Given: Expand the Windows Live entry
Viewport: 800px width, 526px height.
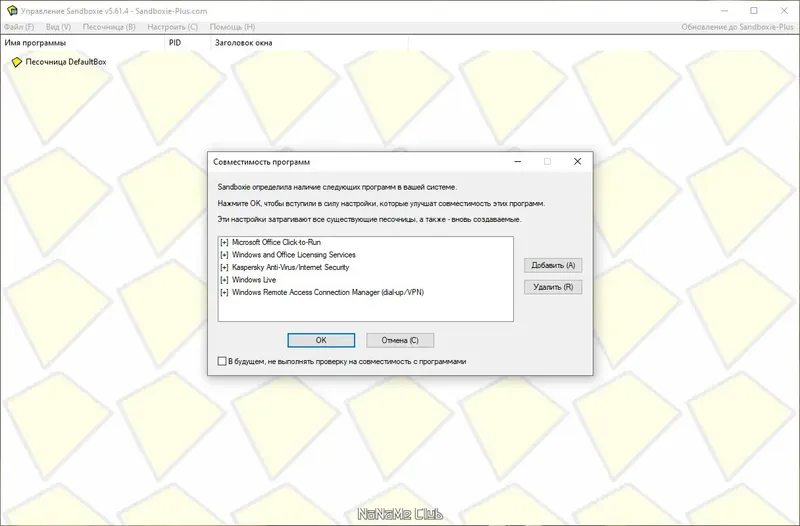Looking at the screenshot, I should tap(224, 280).
